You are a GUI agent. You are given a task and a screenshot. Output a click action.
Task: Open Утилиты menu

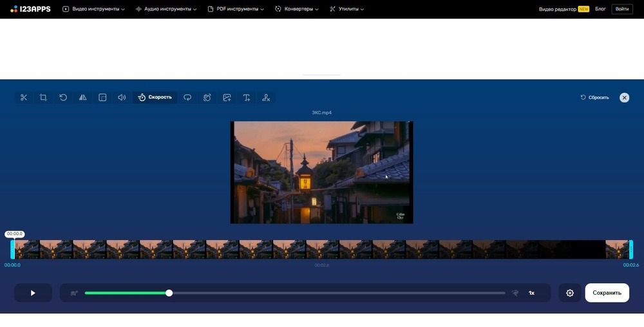coord(346,9)
